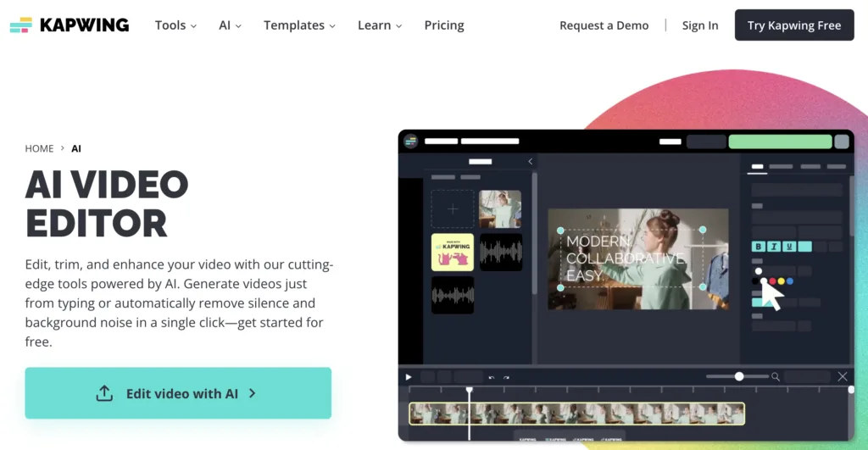Click the Bold formatting icon in editor preview
868x450 pixels.
[x=759, y=247]
